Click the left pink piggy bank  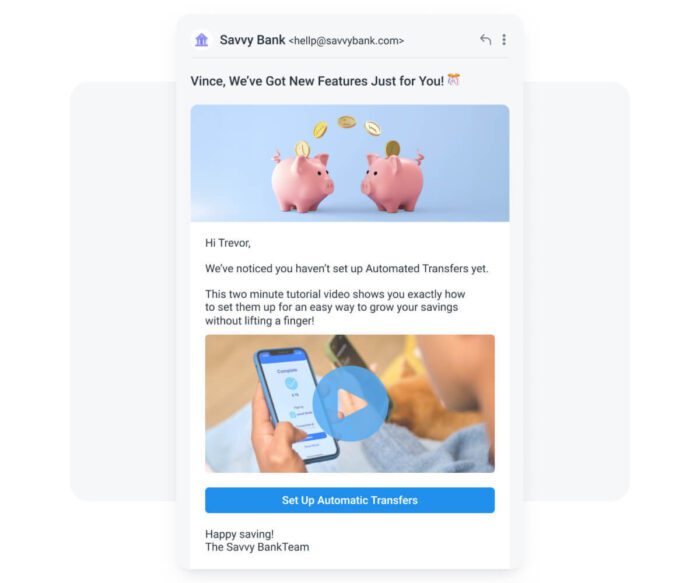pyautogui.click(x=302, y=181)
